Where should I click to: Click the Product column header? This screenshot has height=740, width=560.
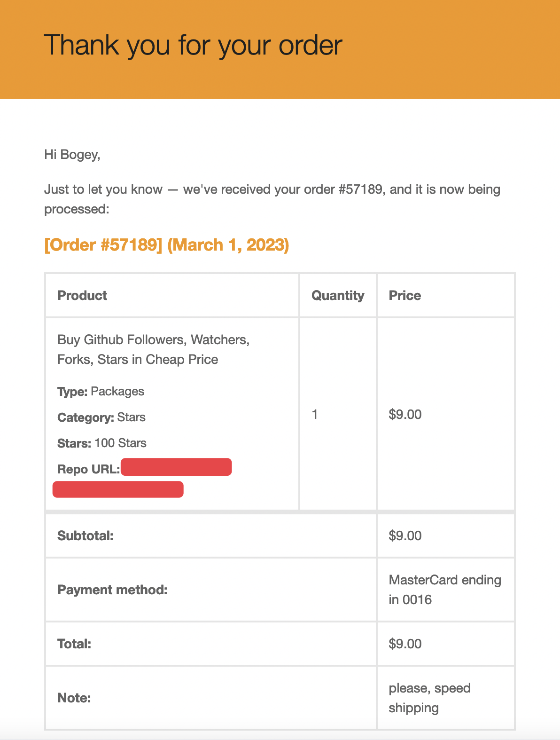click(x=82, y=295)
